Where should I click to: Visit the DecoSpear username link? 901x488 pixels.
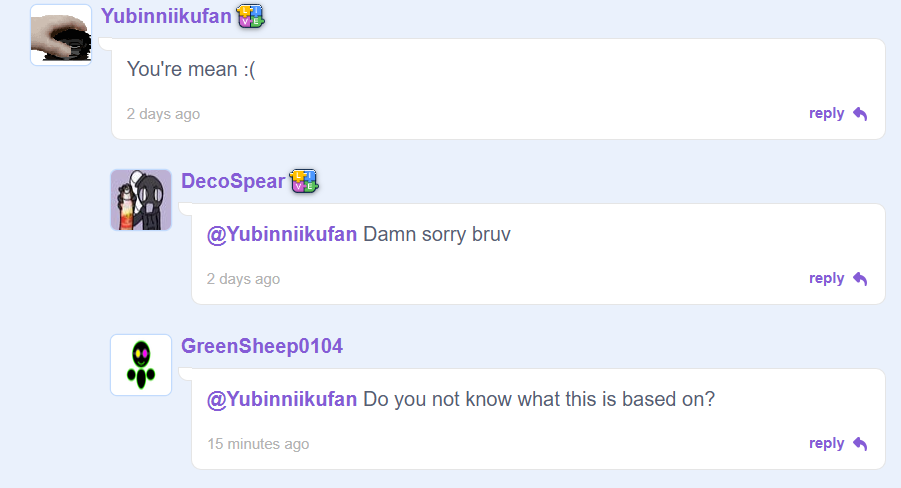[x=233, y=181]
